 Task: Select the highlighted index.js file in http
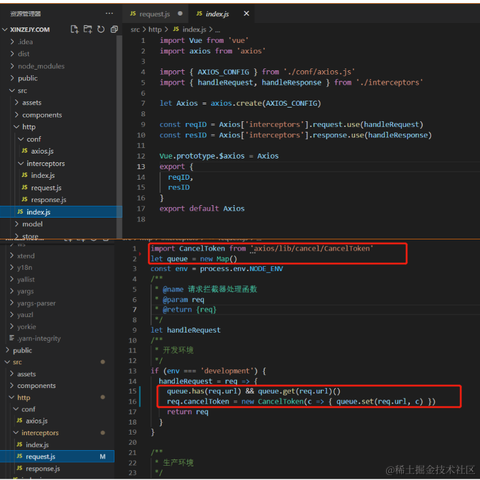click(61, 212)
